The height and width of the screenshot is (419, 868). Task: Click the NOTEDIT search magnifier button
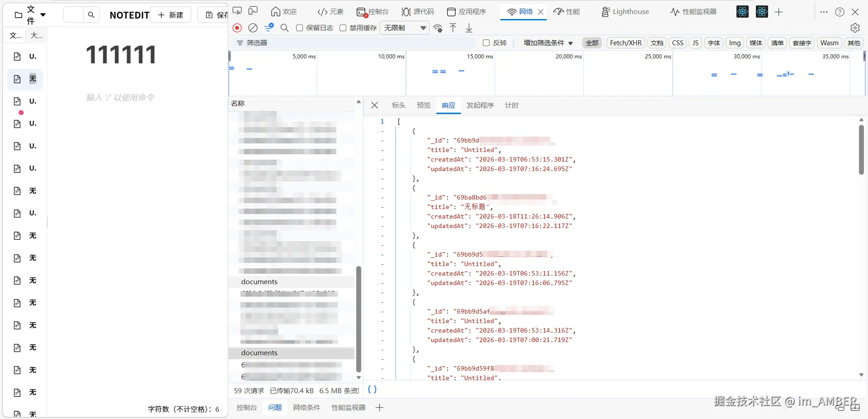pyautogui.click(x=91, y=15)
